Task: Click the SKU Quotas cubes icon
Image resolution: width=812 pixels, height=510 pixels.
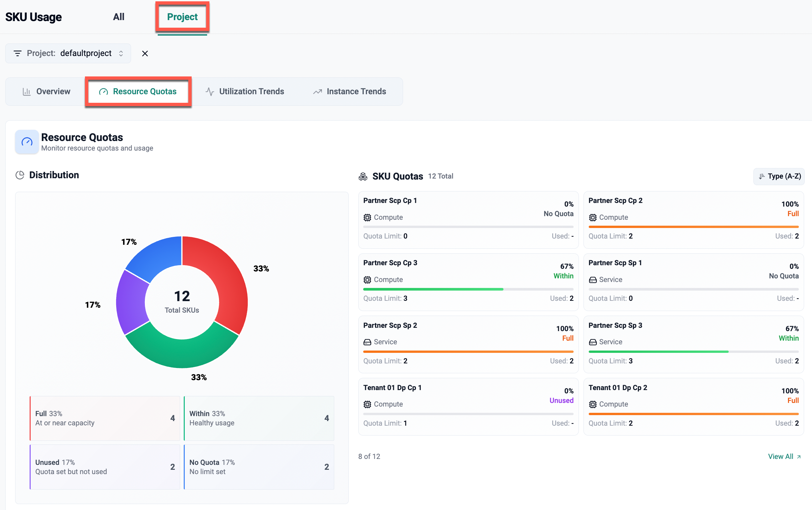Action: coord(363,176)
